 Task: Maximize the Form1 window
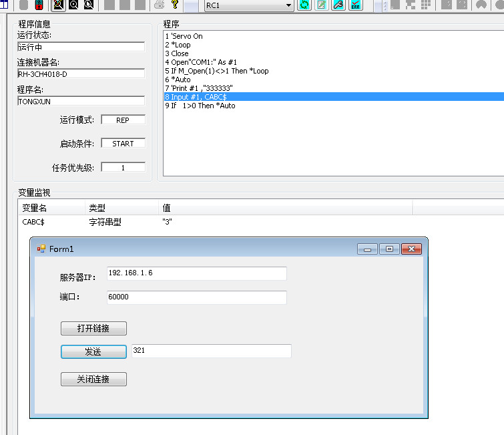click(x=389, y=249)
